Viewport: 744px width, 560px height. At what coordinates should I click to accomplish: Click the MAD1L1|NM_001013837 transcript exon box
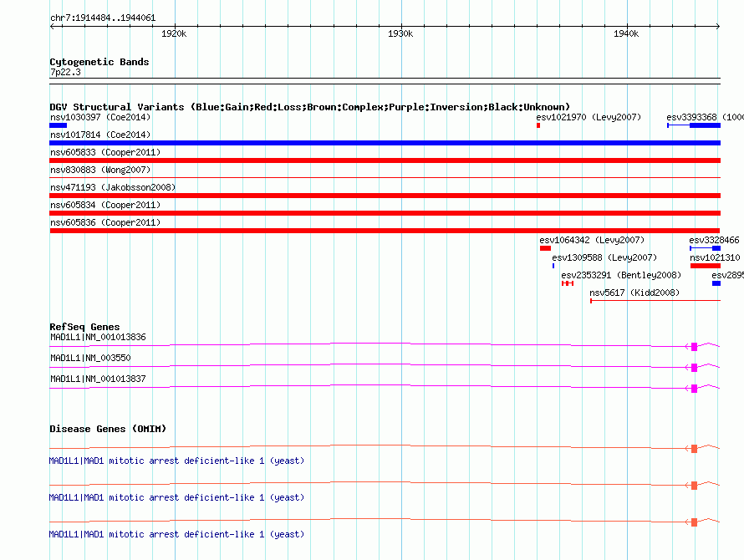[x=694, y=388]
